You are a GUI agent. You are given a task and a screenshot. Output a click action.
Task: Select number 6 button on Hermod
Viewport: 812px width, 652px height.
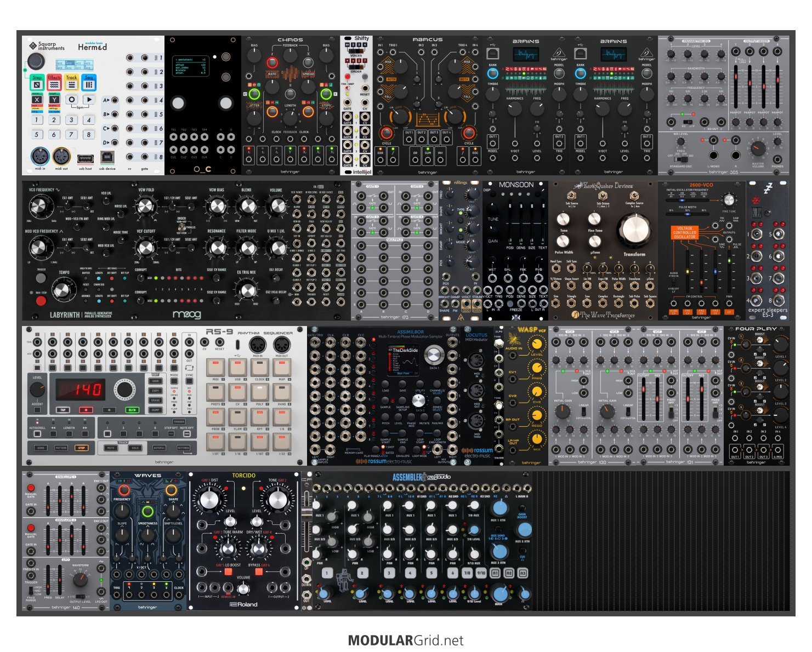pyautogui.click(x=54, y=134)
